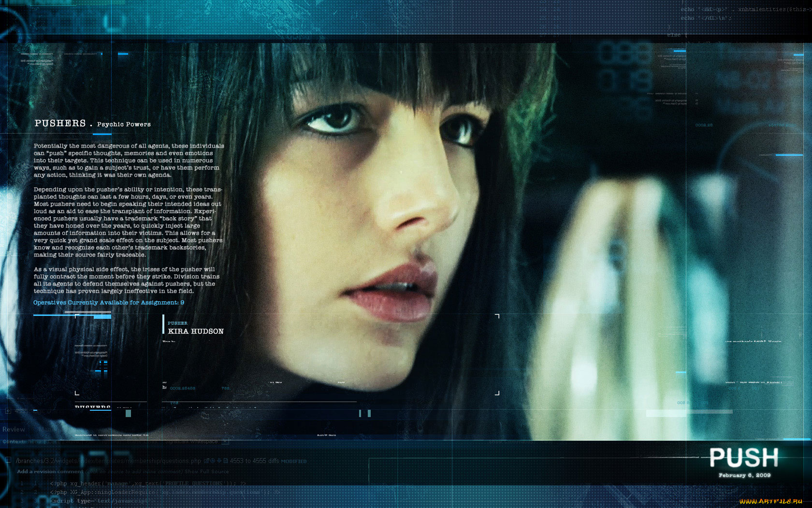
Task: Click 'Show Full Source' link
Action: pos(207,471)
